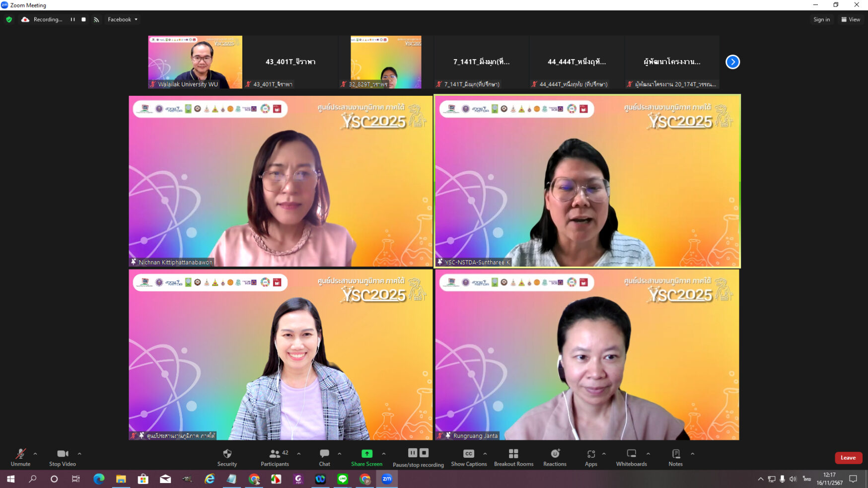Viewport: 868px width, 488px height.
Task: Open the Whiteboards tool
Action: click(631, 454)
